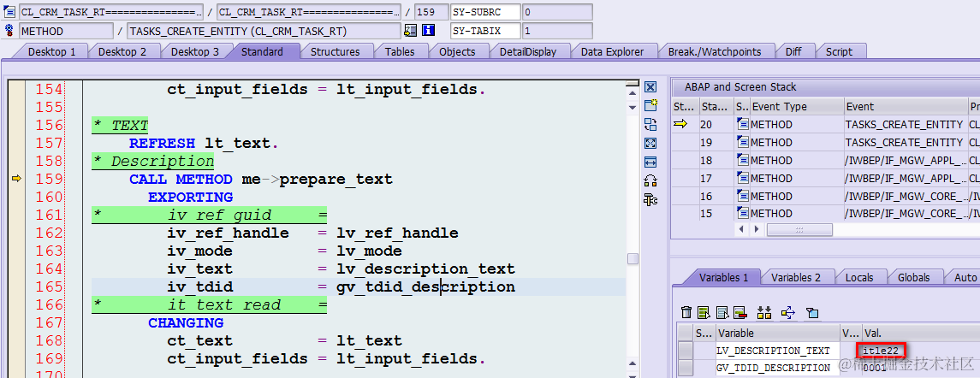
Task: Open the Objects tab
Action: point(457,52)
